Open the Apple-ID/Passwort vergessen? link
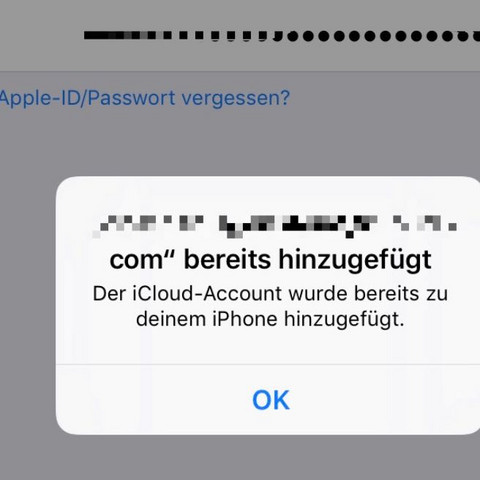Screen dimensions: 480x480 tap(145, 98)
